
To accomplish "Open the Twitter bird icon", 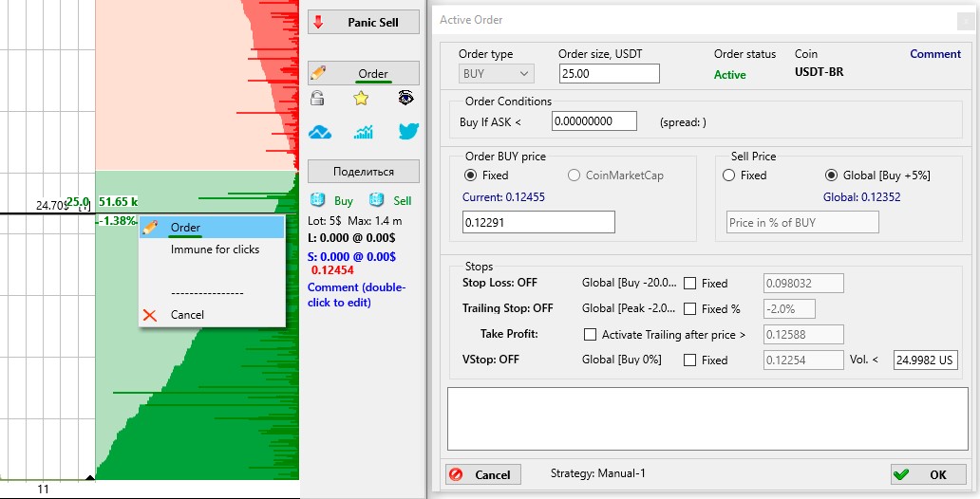I will [x=407, y=132].
